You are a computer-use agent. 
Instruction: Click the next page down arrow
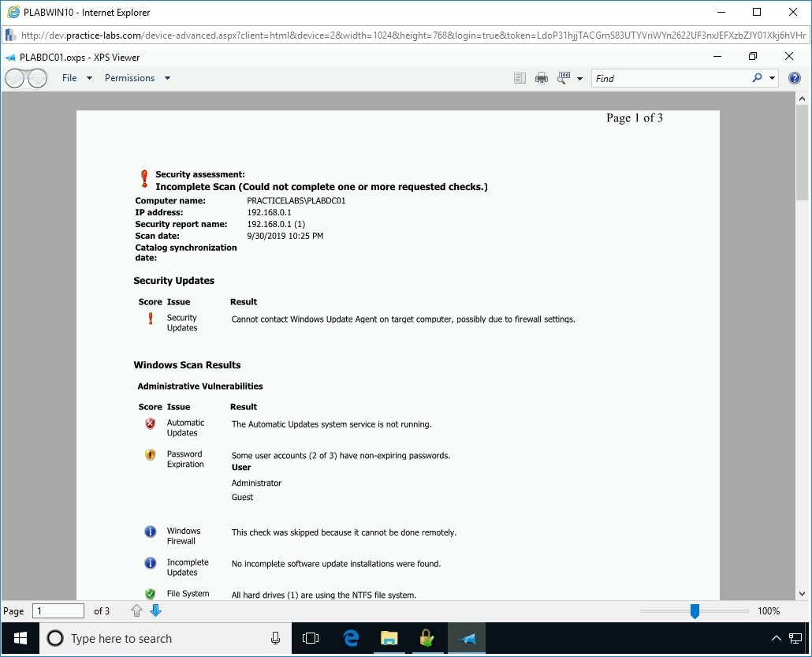(155, 610)
